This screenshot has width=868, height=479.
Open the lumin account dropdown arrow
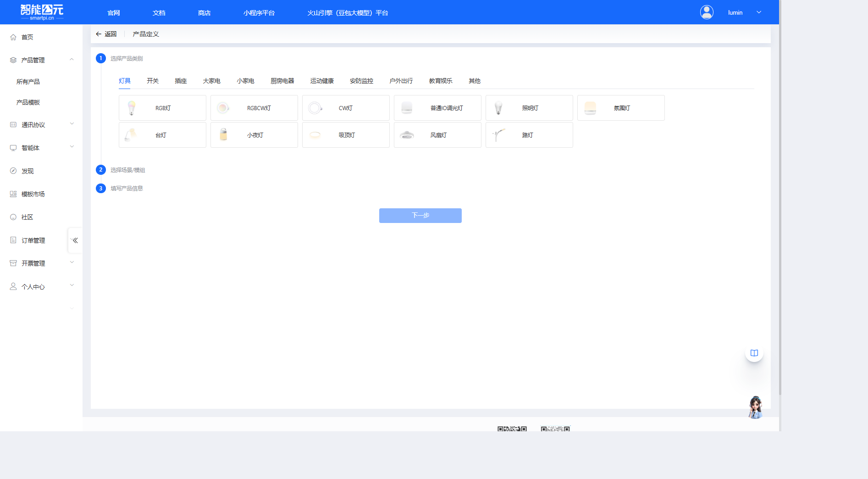(x=759, y=12)
